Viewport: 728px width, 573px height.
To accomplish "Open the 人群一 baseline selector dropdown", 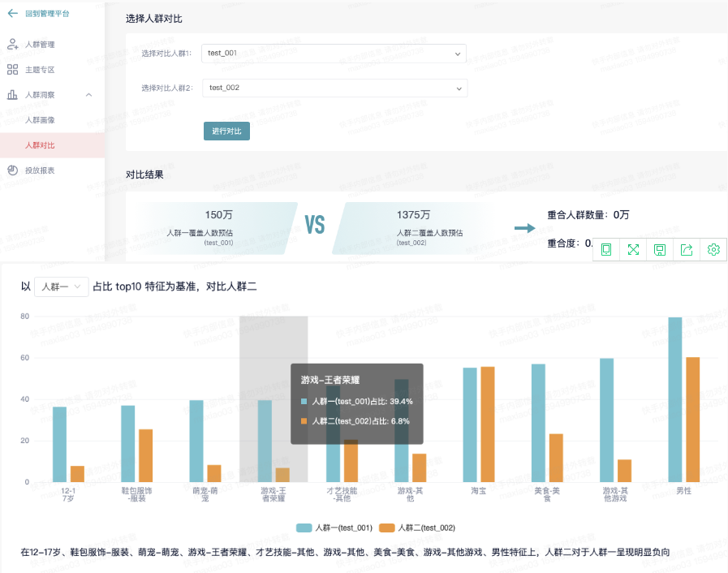I will [62, 286].
